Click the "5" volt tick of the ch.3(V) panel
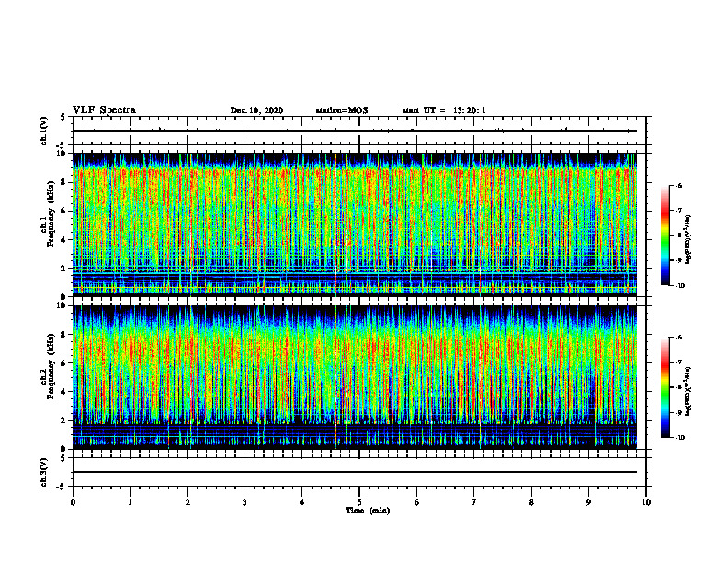 (63, 458)
